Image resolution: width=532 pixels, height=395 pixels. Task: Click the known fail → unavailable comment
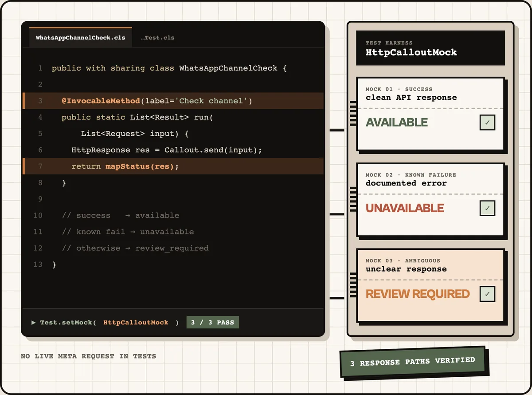(128, 232)
